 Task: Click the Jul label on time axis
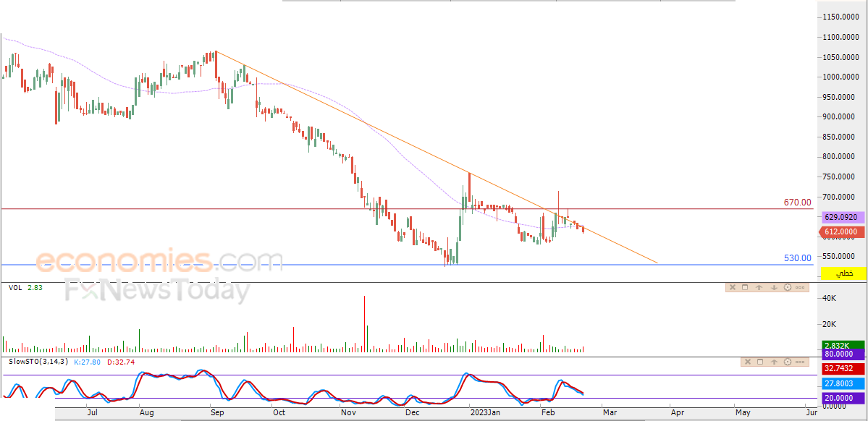coord(93,412)
